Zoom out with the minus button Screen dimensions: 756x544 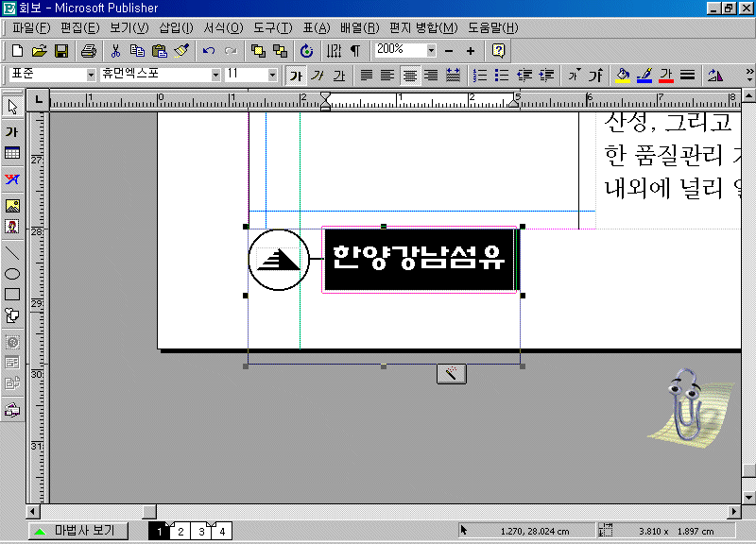pyautogui.click(x=449, y=51)
